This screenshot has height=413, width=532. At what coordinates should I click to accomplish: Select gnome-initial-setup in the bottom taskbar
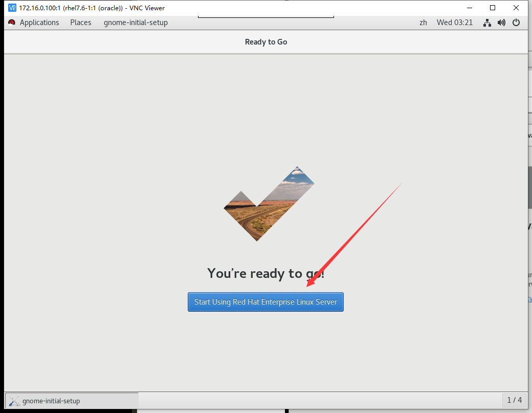coord(72,401)
